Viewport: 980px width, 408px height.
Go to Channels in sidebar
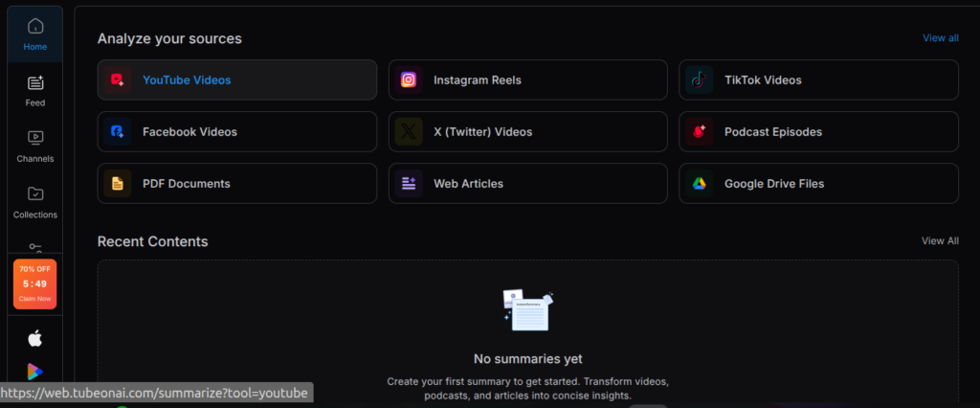(35, 146)
